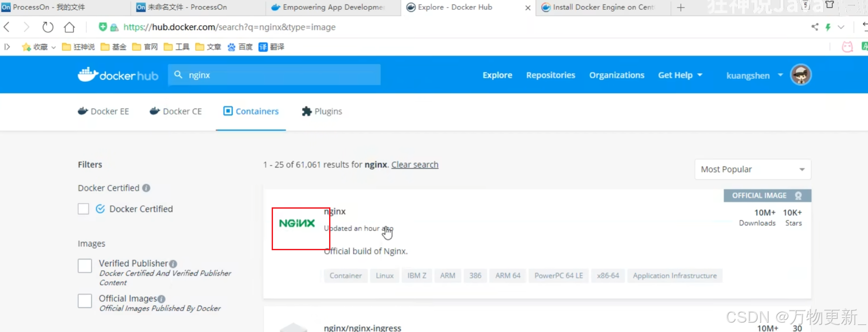Click the NGINX logo thumbnail
868x332 pixels.
[297, 223]
